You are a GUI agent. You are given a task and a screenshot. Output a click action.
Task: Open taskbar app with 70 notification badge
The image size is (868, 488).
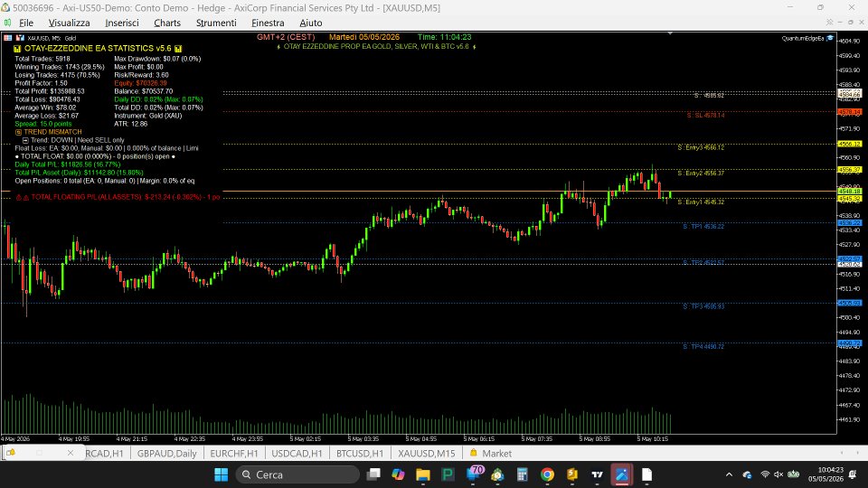coord(475,473)
